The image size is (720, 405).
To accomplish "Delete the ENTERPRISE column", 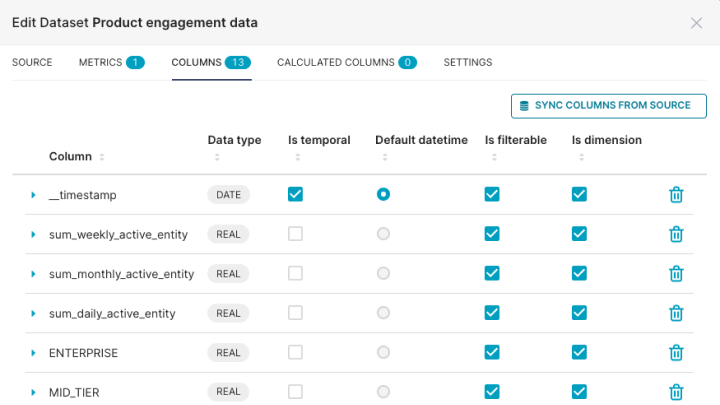I will coord(676,352).
